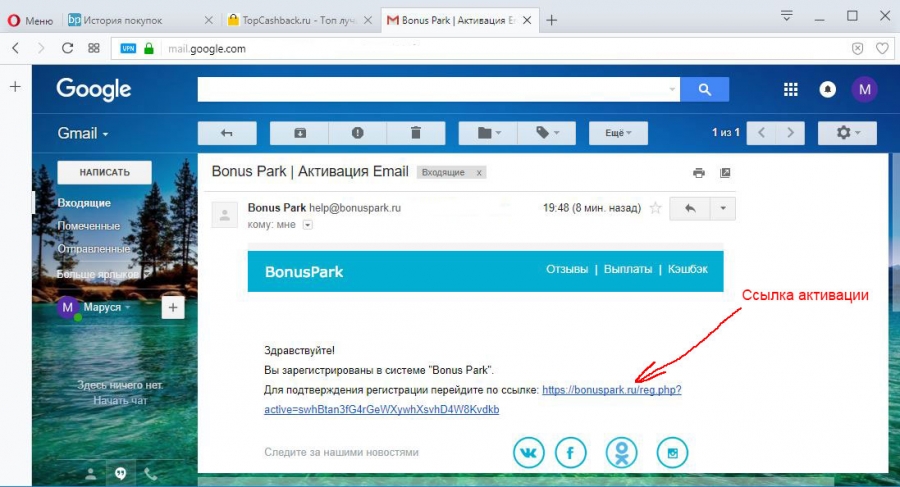
Task: Click the new chat plus button
Action: 173,308
